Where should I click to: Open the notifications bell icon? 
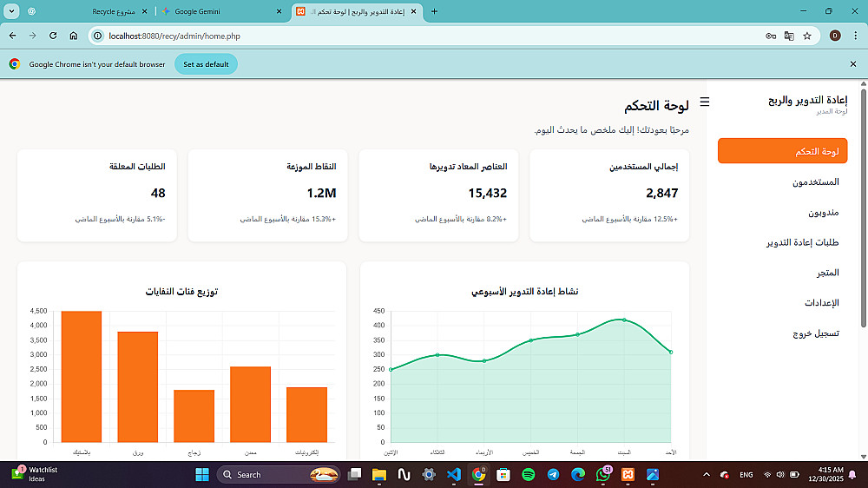point(853,475)
